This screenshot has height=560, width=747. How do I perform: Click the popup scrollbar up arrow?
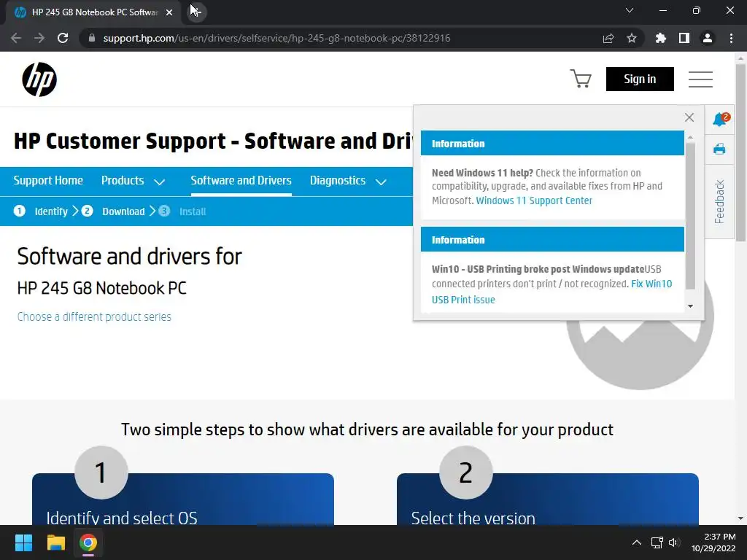(690, 138)
